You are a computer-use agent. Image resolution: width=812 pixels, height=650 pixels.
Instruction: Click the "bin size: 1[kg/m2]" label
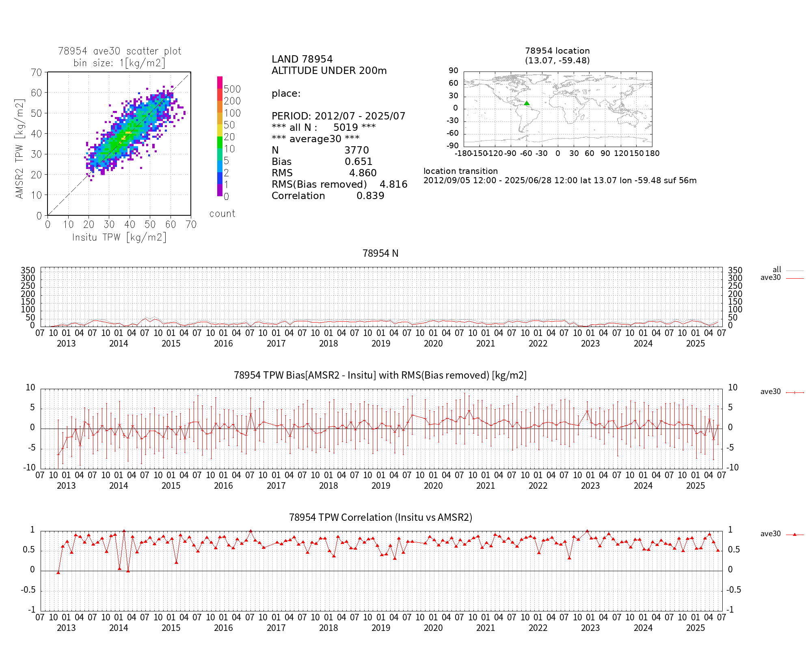pyautogui.click(x=119, y=63)
